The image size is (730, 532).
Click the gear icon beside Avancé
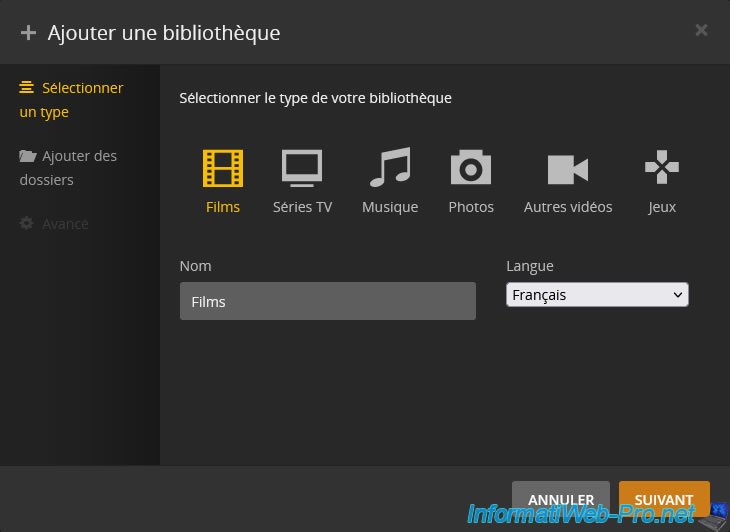27,224
